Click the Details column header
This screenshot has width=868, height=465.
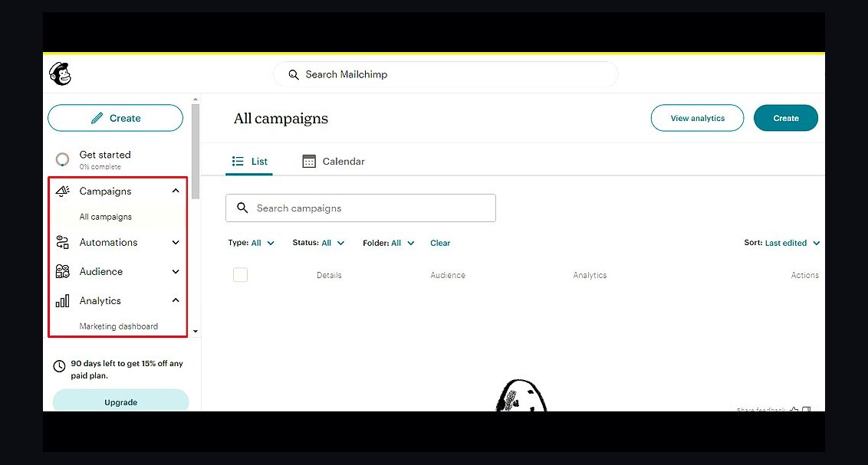pyautogui.click(x=329, y=275)
